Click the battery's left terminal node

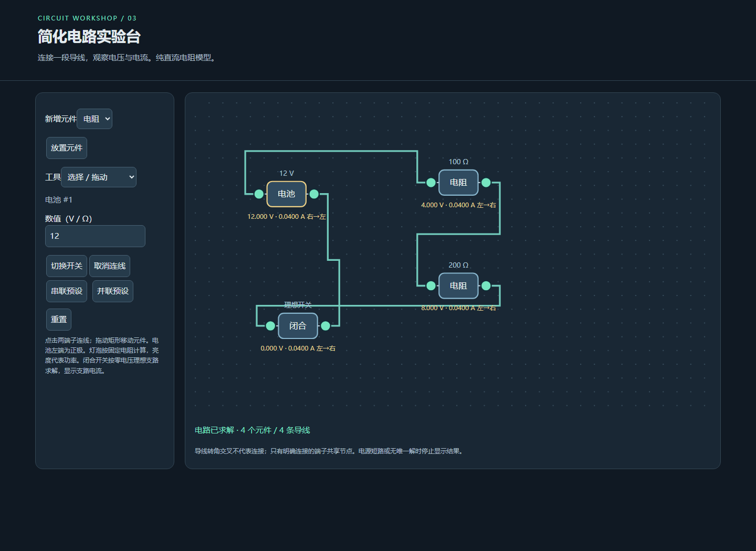point(259,194)
